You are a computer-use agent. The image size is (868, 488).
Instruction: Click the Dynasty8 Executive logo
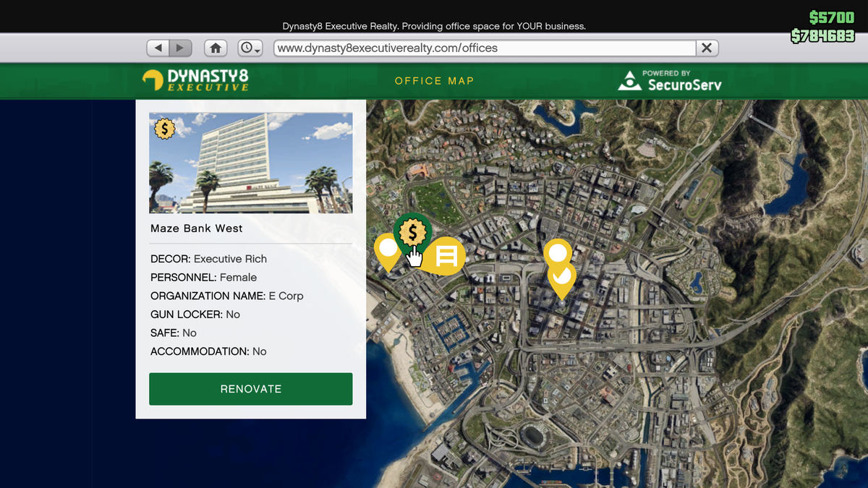coord(195,80)
